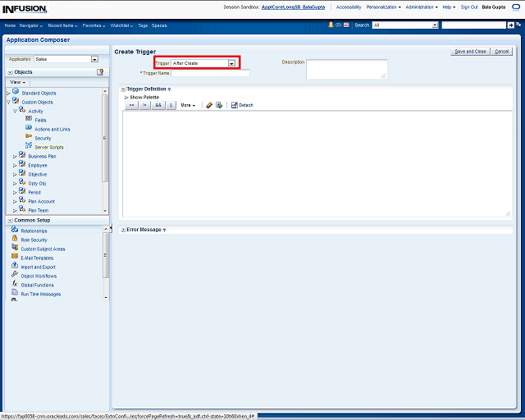525x420 pixels.
Task: Open the Trigger type dropdown
Action: point(231,63)
